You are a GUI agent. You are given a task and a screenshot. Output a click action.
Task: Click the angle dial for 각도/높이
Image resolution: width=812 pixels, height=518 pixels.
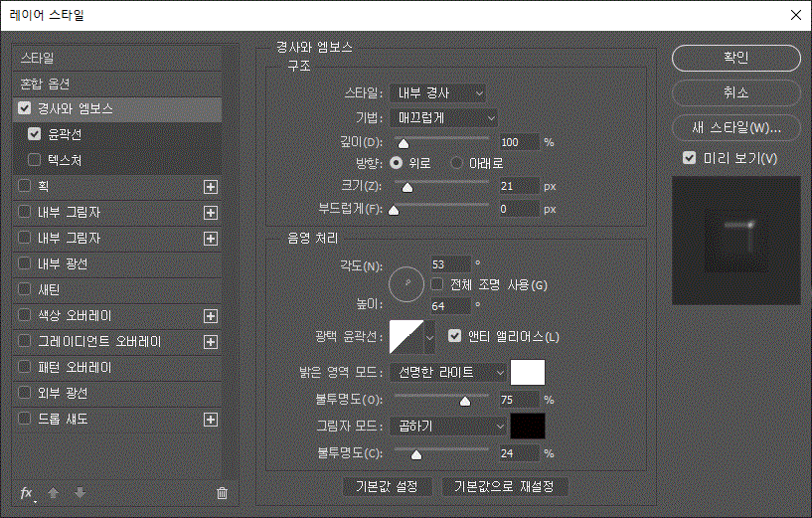pos(406,284)
